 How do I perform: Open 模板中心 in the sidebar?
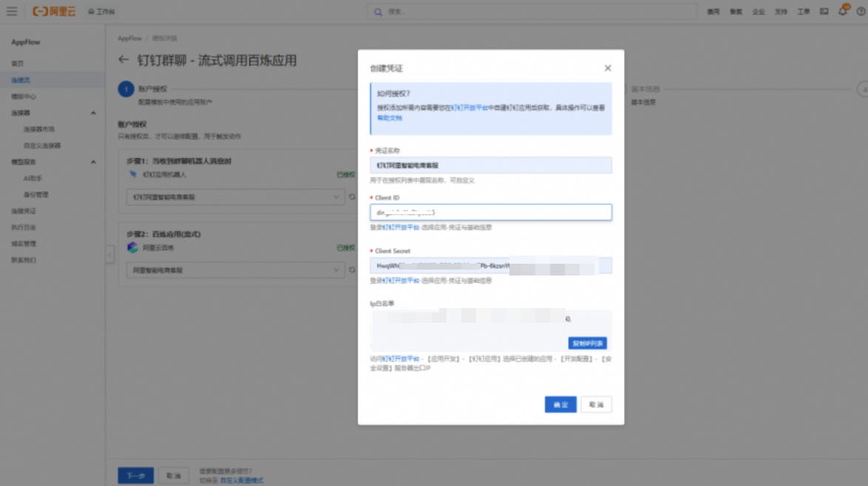[24, 96]
